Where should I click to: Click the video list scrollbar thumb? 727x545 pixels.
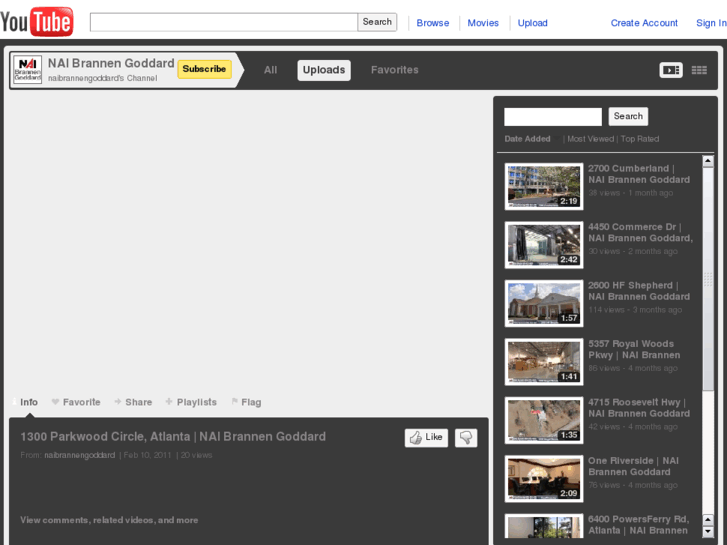(708, 279)
